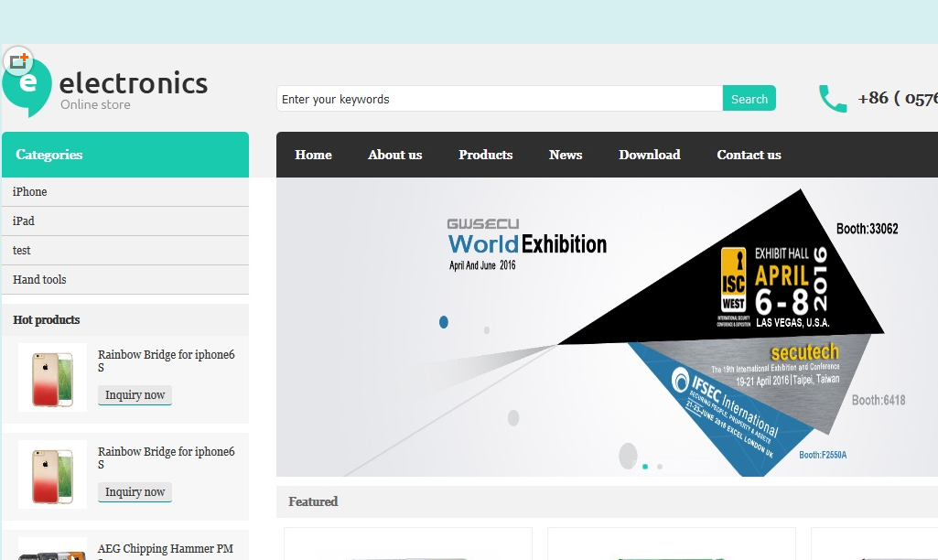Open the Home menu item
938x560 pixels.
314,155
